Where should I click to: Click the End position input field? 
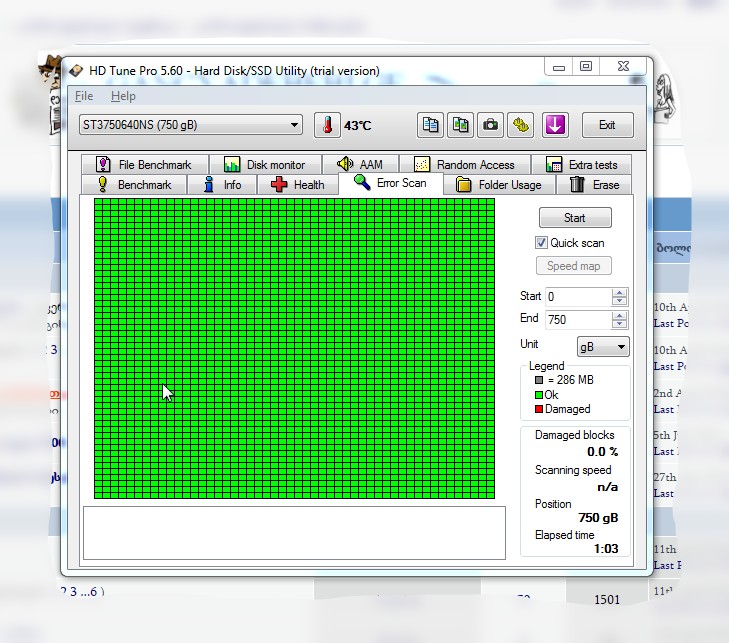coord(578,320)
